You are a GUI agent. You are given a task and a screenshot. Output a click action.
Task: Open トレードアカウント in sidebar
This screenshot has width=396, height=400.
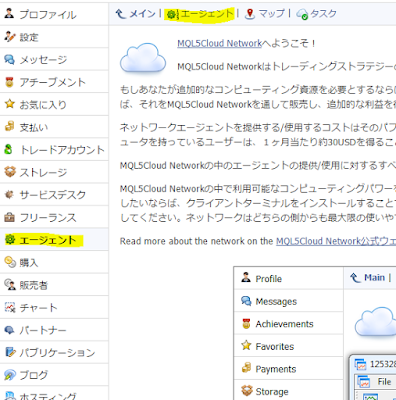coord(54,149)
